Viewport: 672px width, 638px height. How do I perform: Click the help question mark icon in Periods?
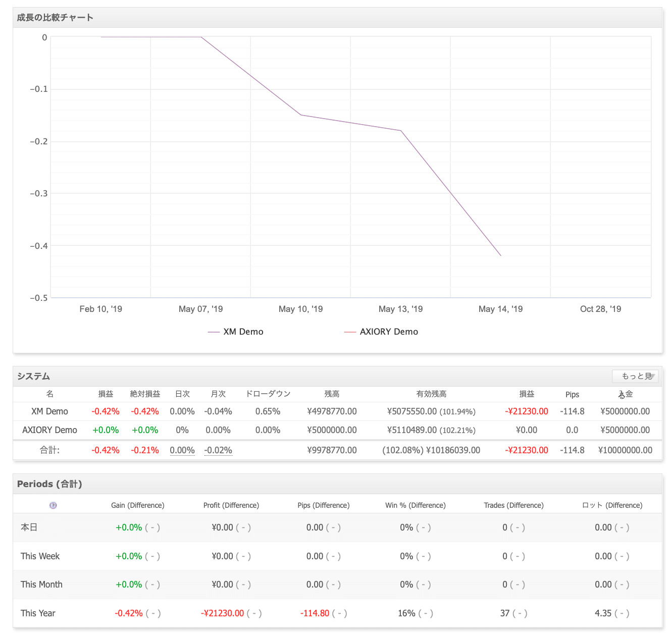click(x=53, y=505)
